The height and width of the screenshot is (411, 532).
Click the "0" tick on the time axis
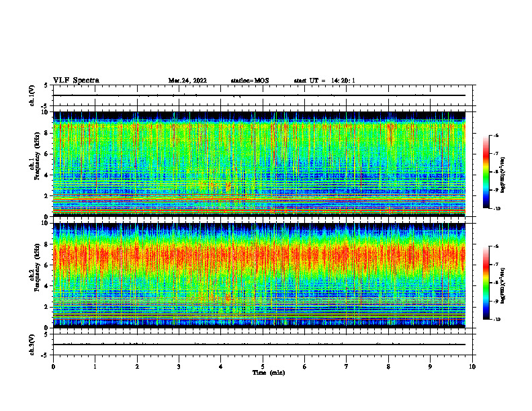coord(53,367)
